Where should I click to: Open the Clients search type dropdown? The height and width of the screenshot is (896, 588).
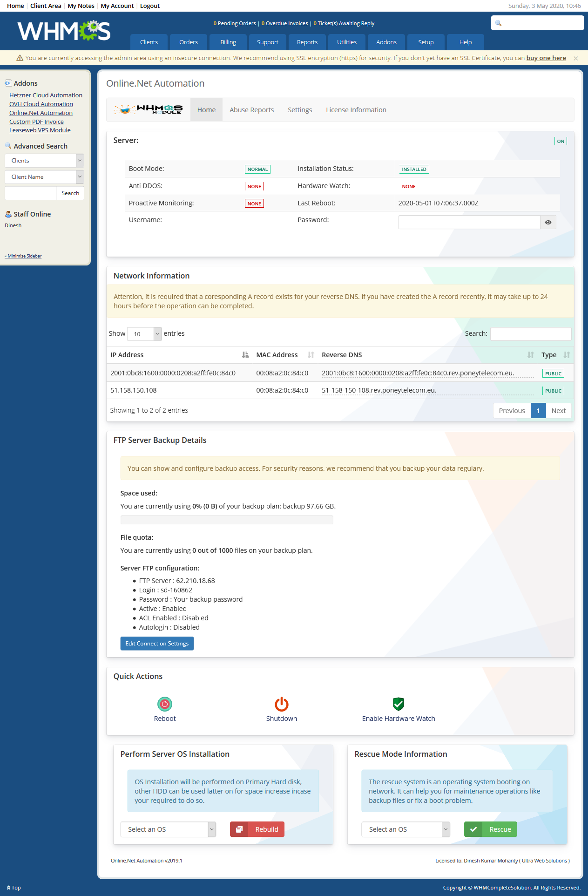click(44, 161)
